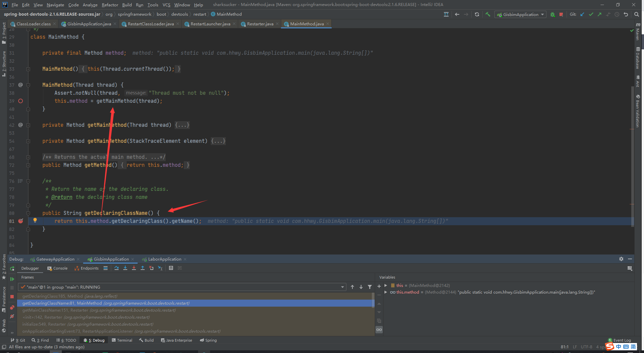
Task: Expand the this variable in Variables panel
Action: tap(386, 286)
